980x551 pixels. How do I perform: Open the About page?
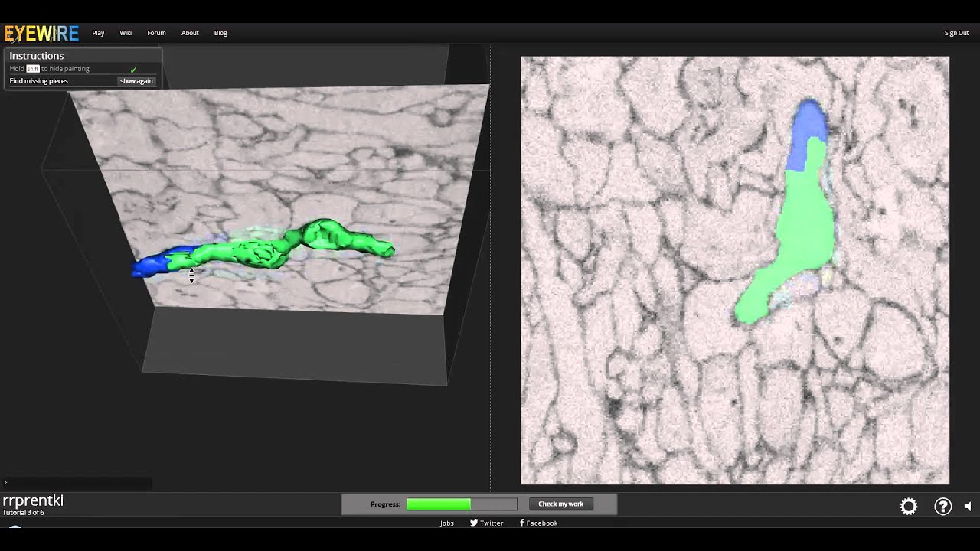(x=190, y=33)
